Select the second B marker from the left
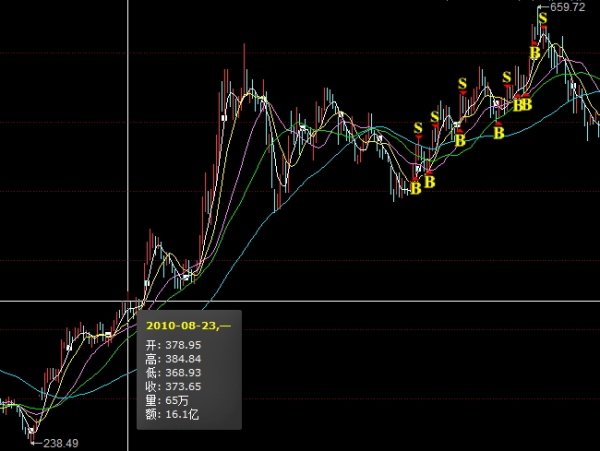600x451 pixels. pyautogui.click(x=430, y=181)
